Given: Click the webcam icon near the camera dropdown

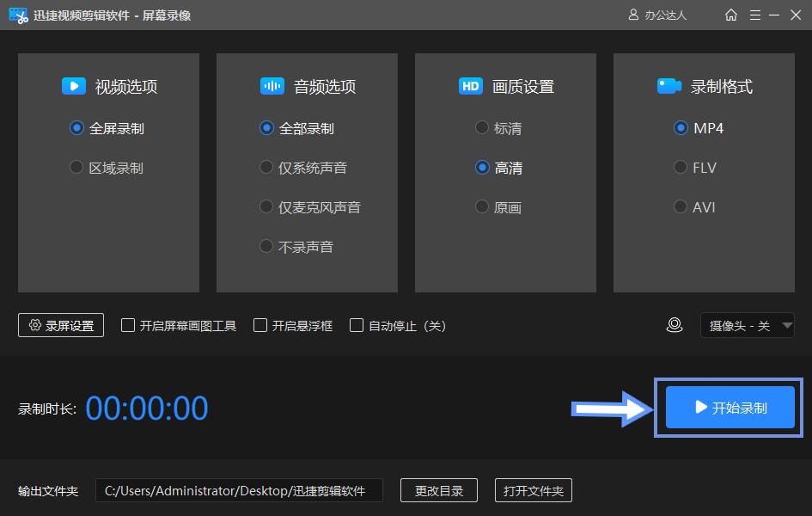Looking at the screenshot, I should click(674, 325).
